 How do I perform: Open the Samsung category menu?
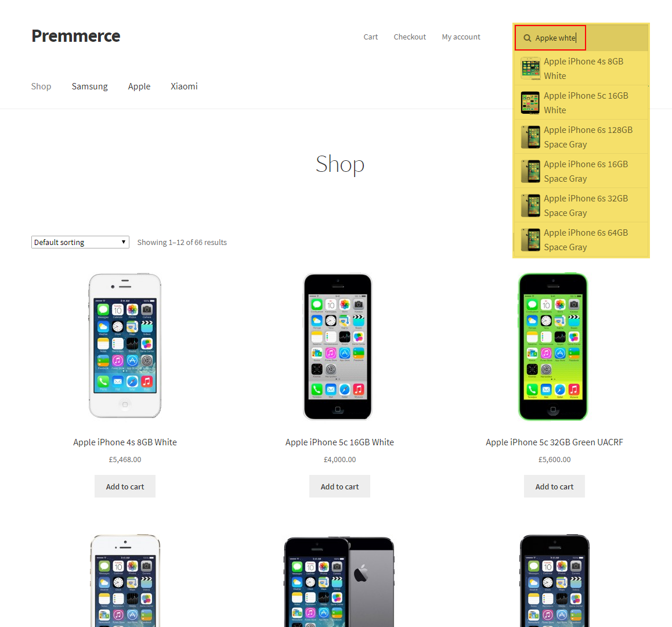click(x=89, y=86)
